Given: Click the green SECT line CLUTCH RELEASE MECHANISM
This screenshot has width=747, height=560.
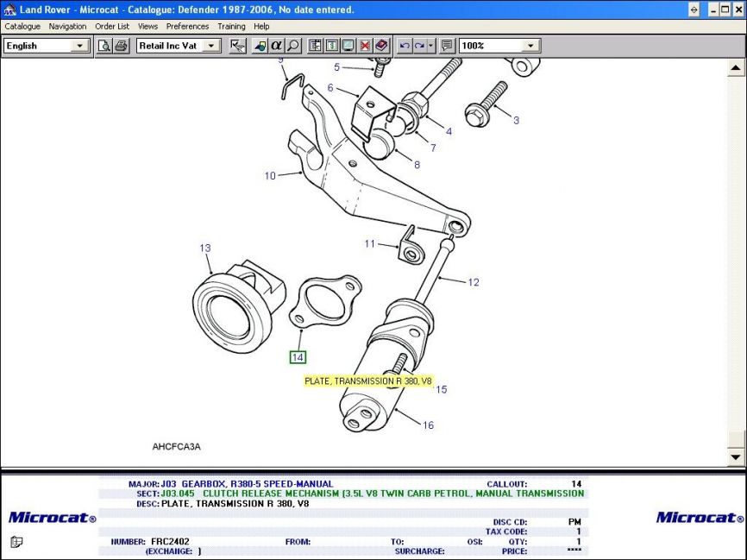Looking at the screenshot, I should (372, 494).
